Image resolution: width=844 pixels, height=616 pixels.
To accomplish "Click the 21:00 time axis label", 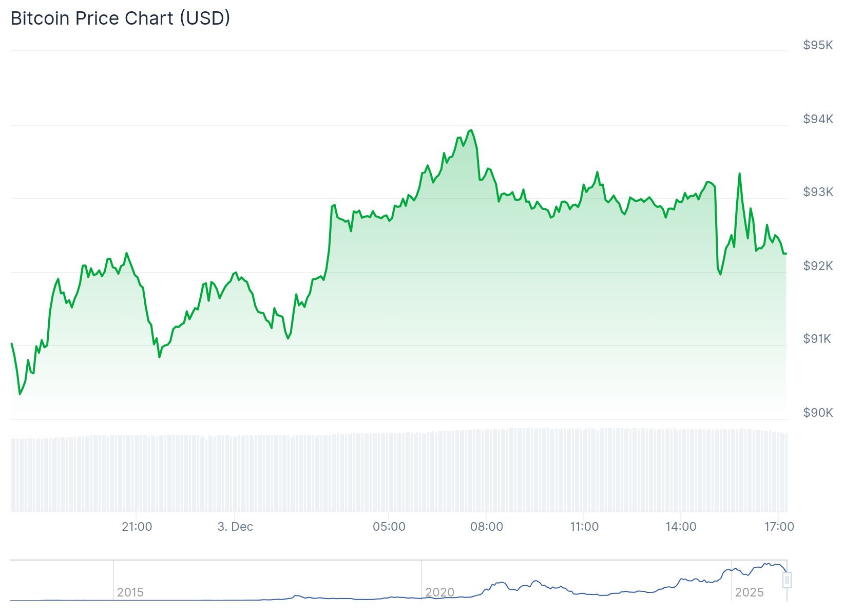I will point(137,527).
